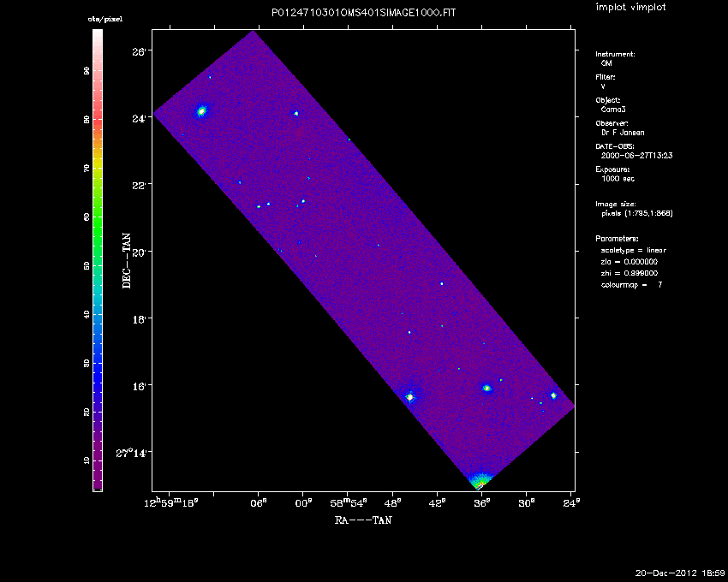
Task: Click the 06s right ascension tick label
Action: click(x=259, y=503)
